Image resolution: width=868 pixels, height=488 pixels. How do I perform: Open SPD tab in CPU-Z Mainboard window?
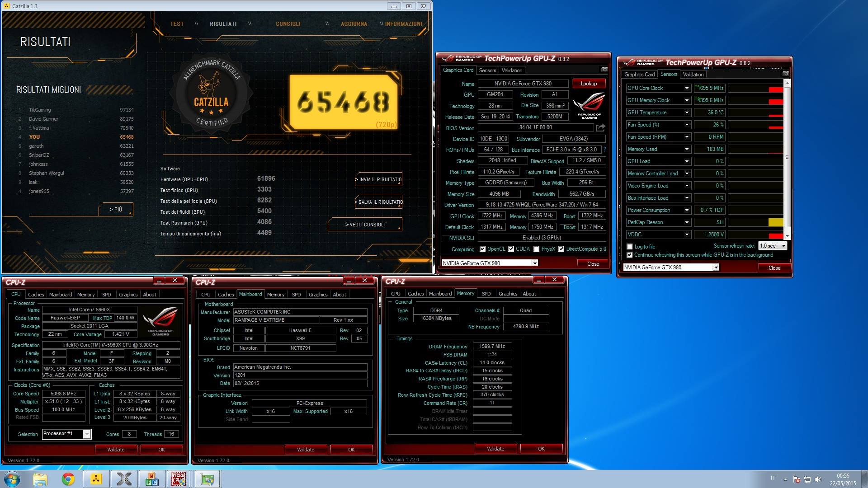(x=297, y=295)
